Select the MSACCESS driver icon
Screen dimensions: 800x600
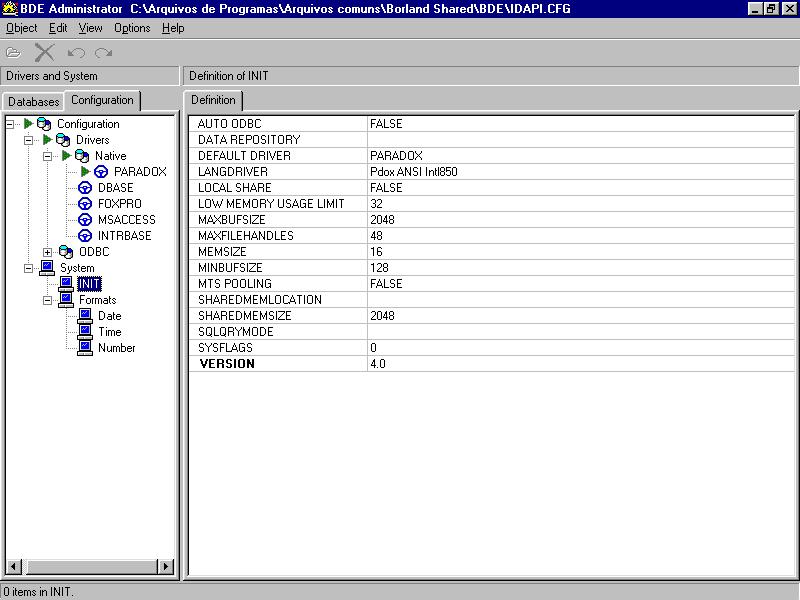[85, 220]
